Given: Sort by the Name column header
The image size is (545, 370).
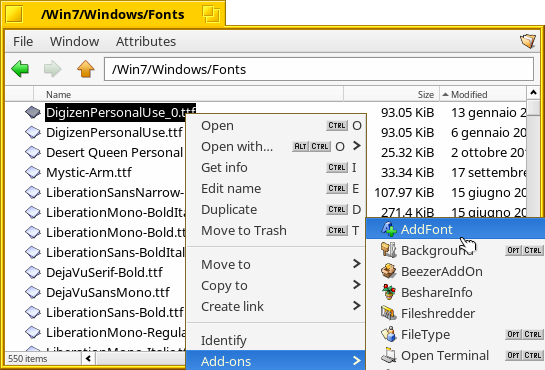Looking at the screenshot, I should [x=188, y=94].
